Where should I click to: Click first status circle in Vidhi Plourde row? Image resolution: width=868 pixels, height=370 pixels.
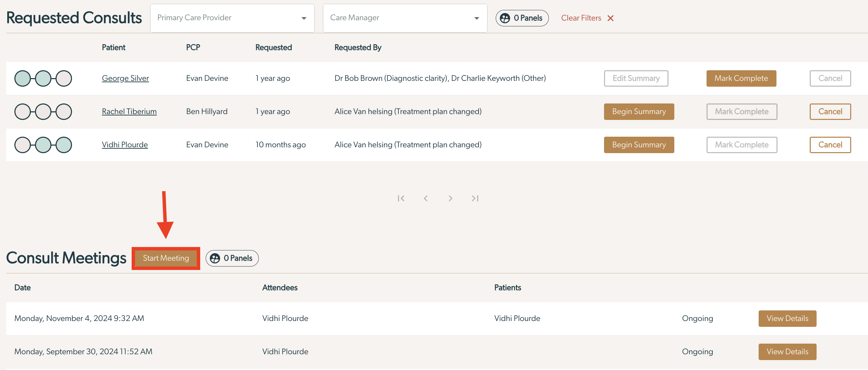point(23,145)
